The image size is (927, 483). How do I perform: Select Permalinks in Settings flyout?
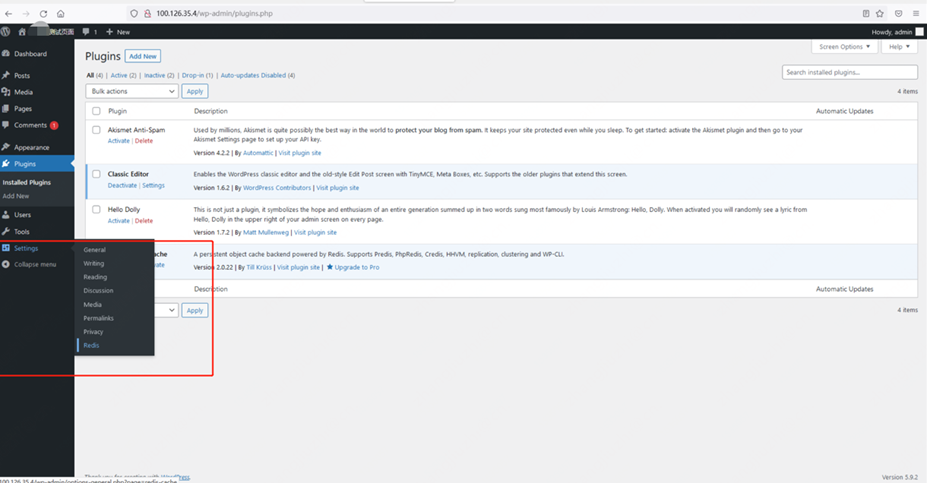click(x=98, y=318)
